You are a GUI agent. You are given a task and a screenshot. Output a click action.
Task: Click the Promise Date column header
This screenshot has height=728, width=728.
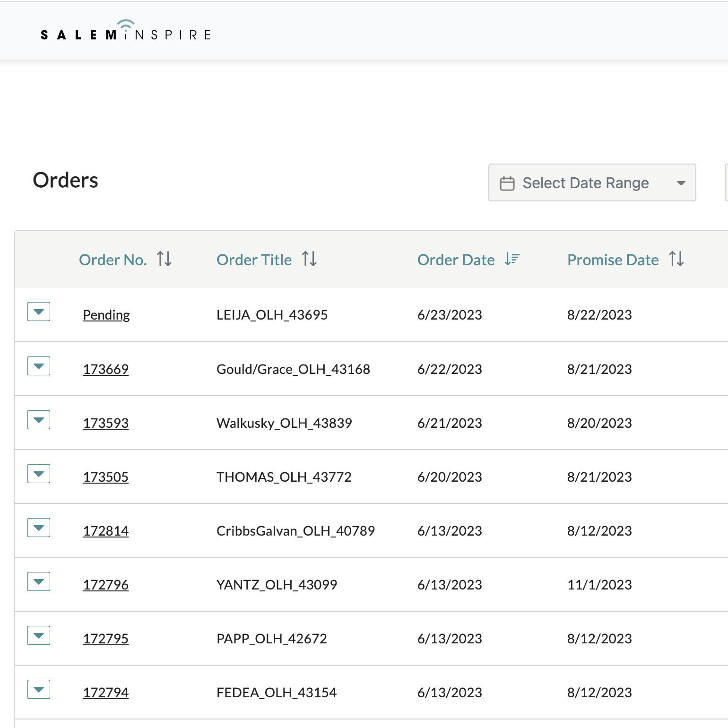(613, 260)
